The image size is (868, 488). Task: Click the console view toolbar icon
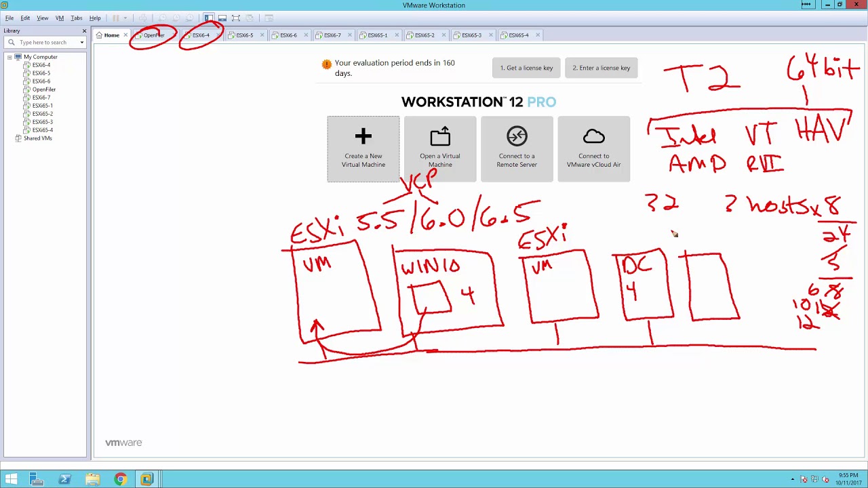(x=269, y=18)
